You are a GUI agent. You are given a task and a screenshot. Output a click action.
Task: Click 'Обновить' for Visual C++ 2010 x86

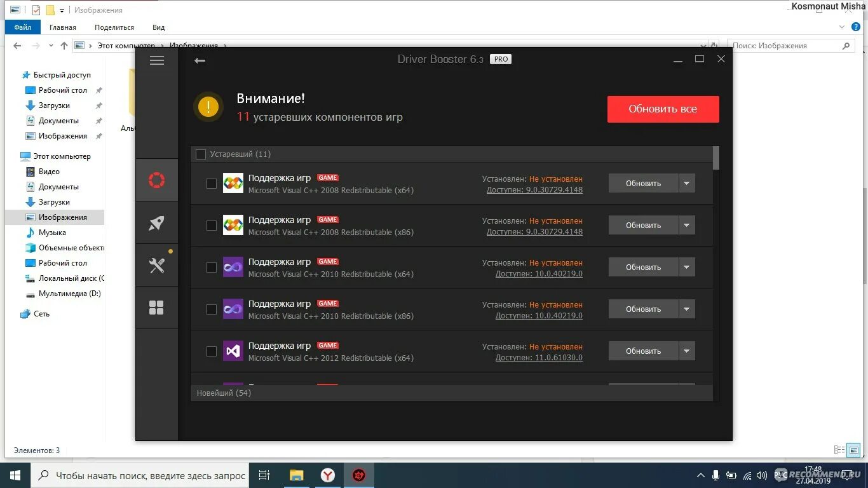643,309
